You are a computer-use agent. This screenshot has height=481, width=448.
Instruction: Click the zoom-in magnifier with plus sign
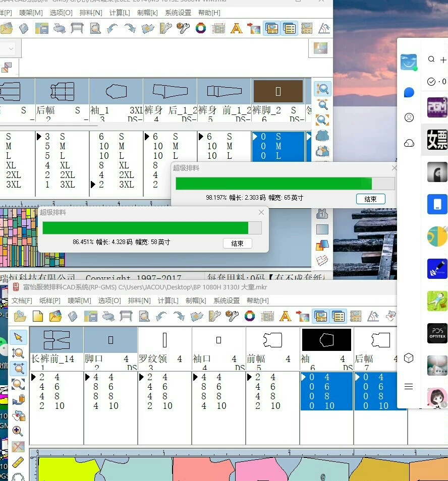click(18, 431)
